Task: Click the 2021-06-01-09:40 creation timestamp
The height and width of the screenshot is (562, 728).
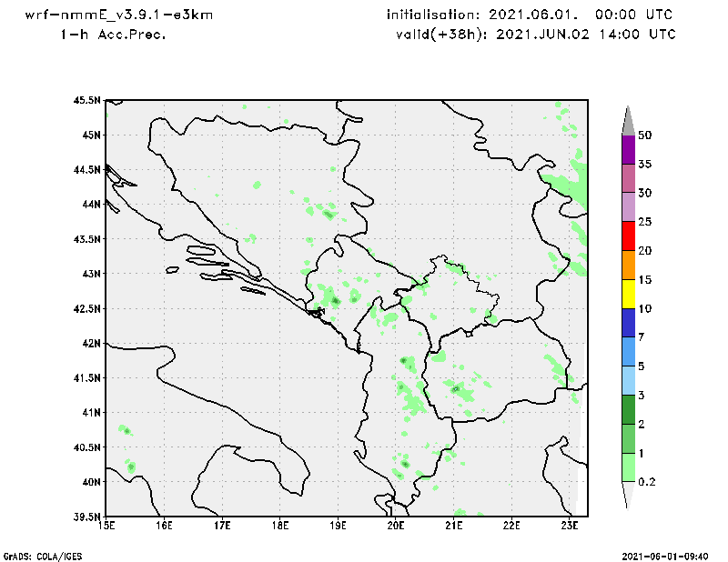Action: pos(665,556)
